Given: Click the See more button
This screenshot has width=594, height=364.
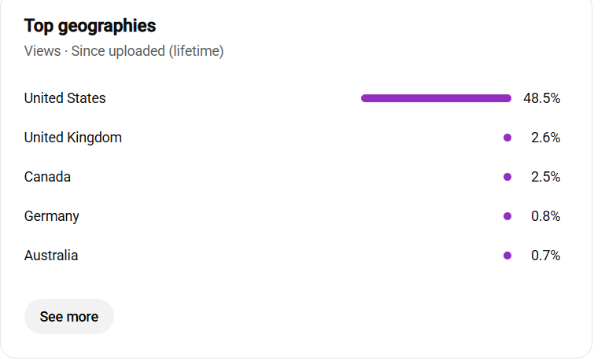Looking at the screenshot, I should (69, 316).
